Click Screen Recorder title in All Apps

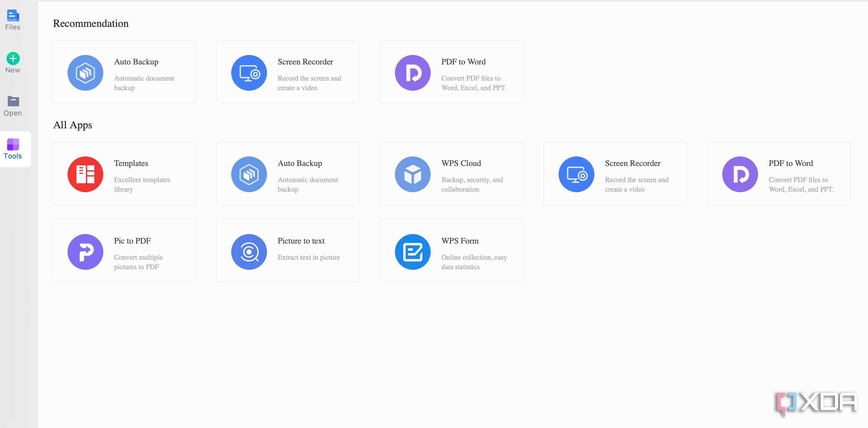[633, 163]
